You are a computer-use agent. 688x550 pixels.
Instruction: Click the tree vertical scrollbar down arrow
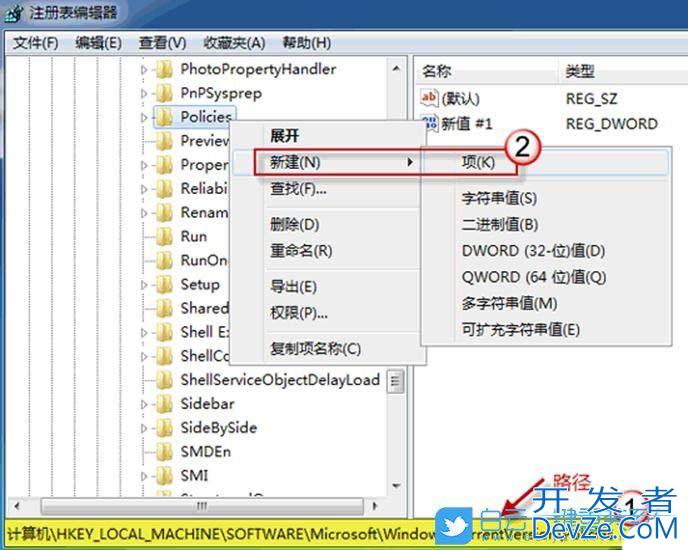[396, 485]
